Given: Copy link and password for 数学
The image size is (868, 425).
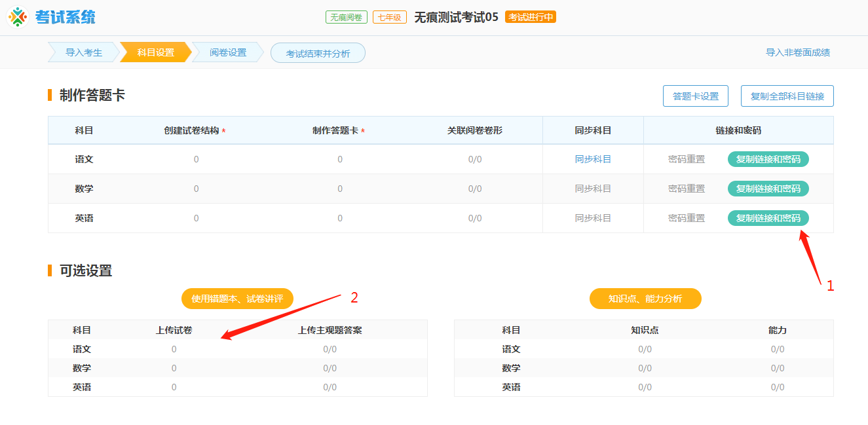Looking at the screenshot, I should pos(768,189).
